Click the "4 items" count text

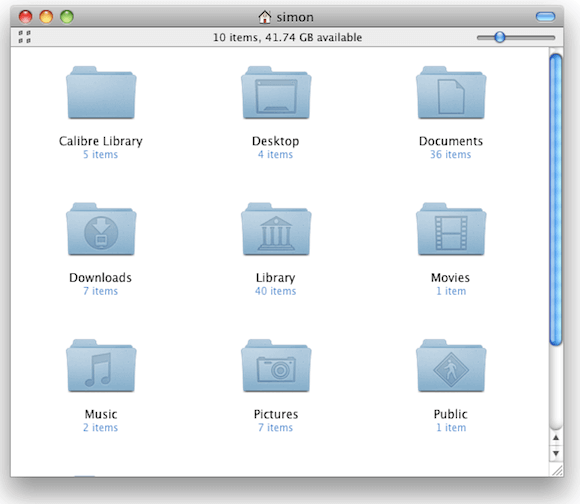(x=276, y=155)
